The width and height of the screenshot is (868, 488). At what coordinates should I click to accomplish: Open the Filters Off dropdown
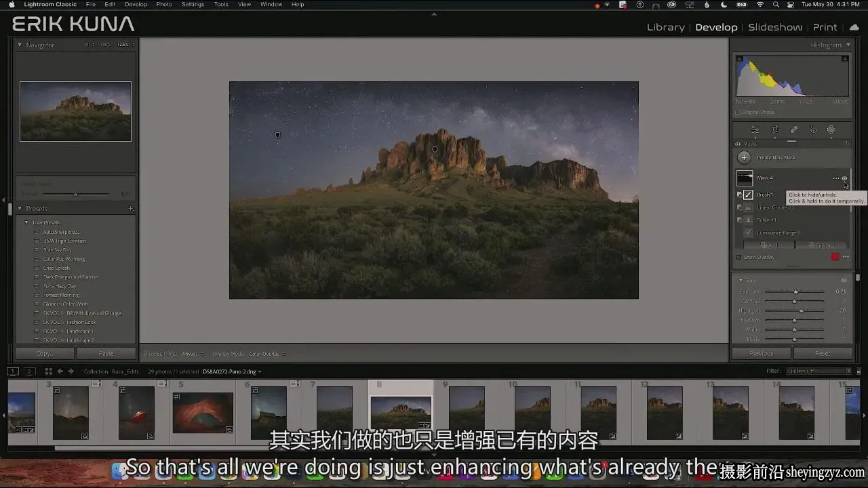(818, 371)
